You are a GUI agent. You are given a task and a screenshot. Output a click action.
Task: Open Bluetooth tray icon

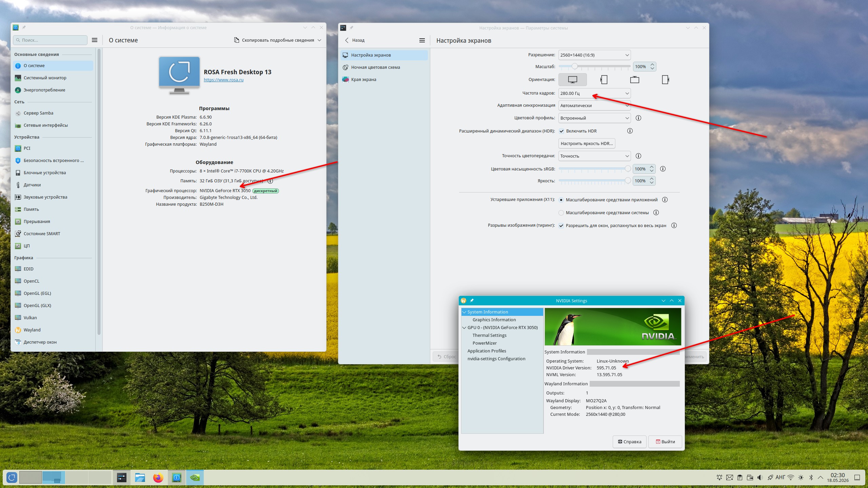pyautogui.click(x=811, y=477)
